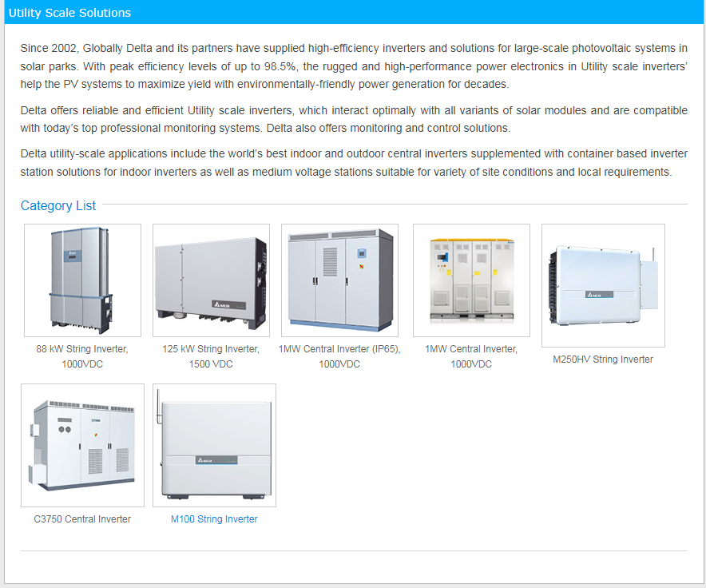Open the 88 kW String Inverter product image
Image resolution: width=706 pixels, height=588 pixels.
point(82,280)
